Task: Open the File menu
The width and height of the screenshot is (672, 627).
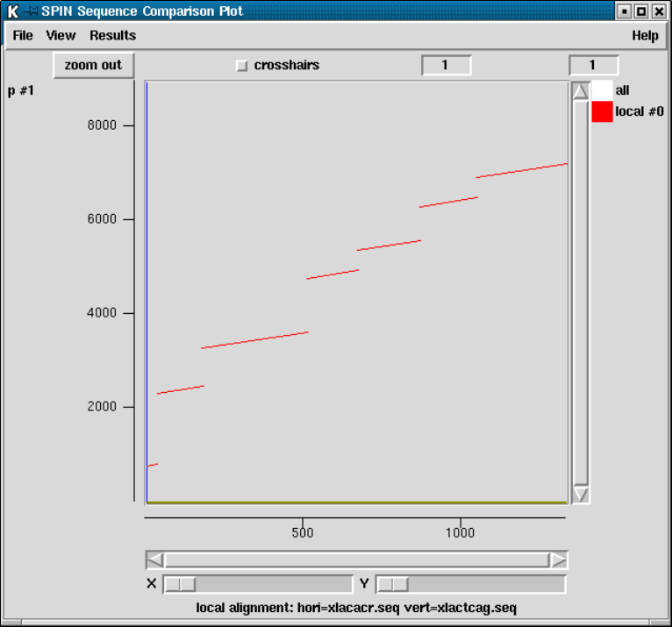Action: pyautogui.click(x=23, y=36)
